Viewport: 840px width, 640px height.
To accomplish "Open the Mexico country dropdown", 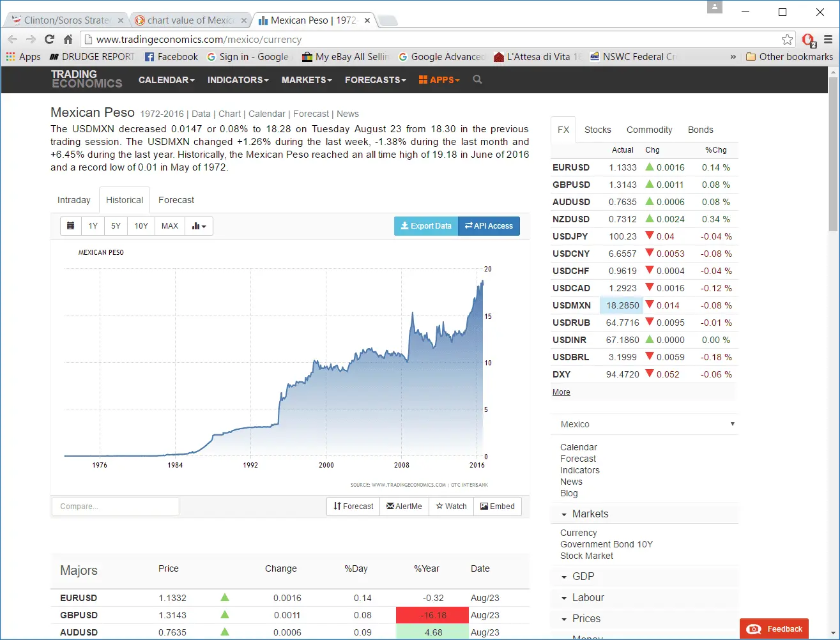I will [x=645, y=424].
